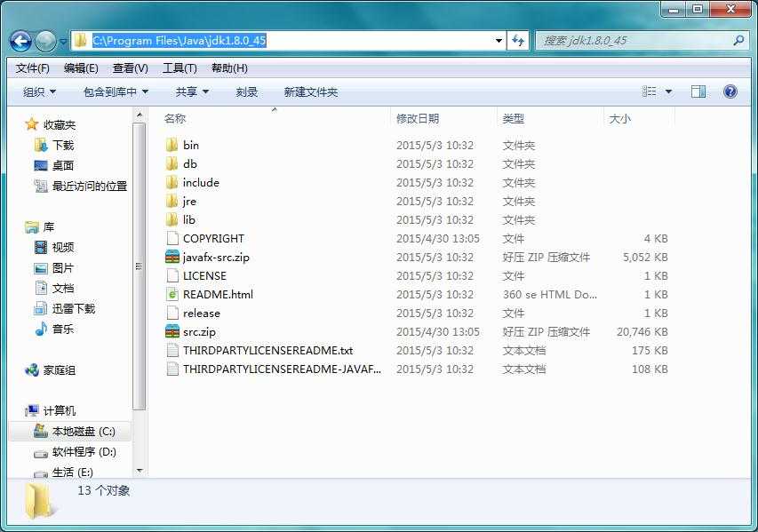The image size is (758, 532).
Task: Expand the 共享 dropdown
Action: pyautogui.click(x=192, y=91)
